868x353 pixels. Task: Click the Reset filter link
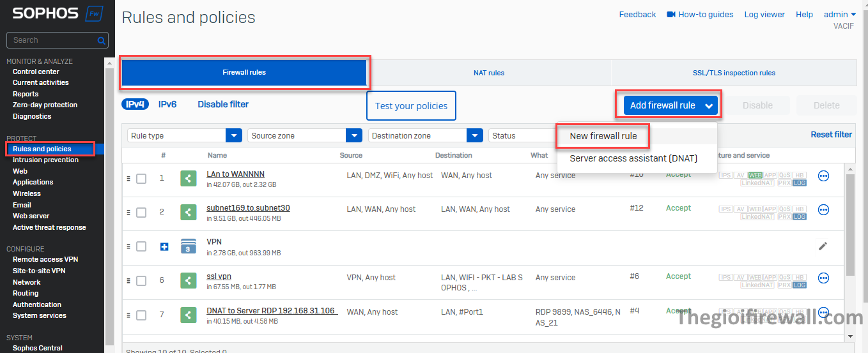pyautogui.click(x=831, y=135)
